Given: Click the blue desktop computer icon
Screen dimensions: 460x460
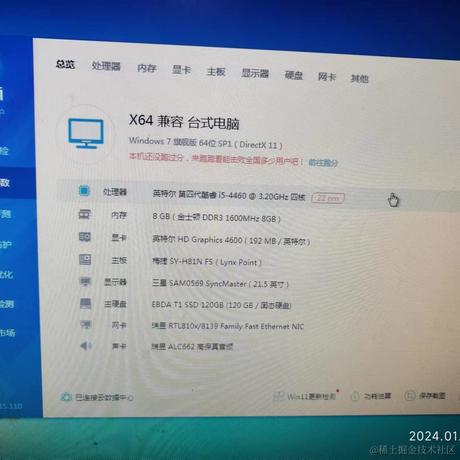Looking at the screenshot, I should pos(86,134).
